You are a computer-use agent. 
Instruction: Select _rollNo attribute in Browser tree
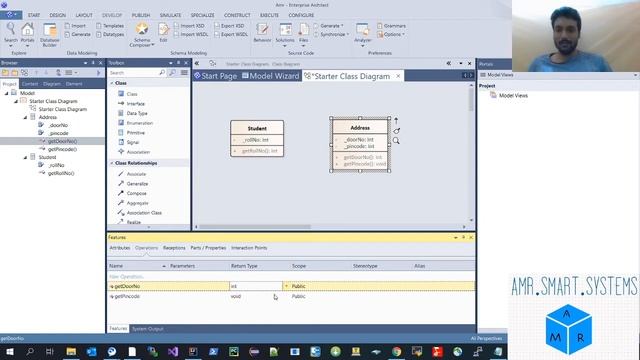coord(56,165)
